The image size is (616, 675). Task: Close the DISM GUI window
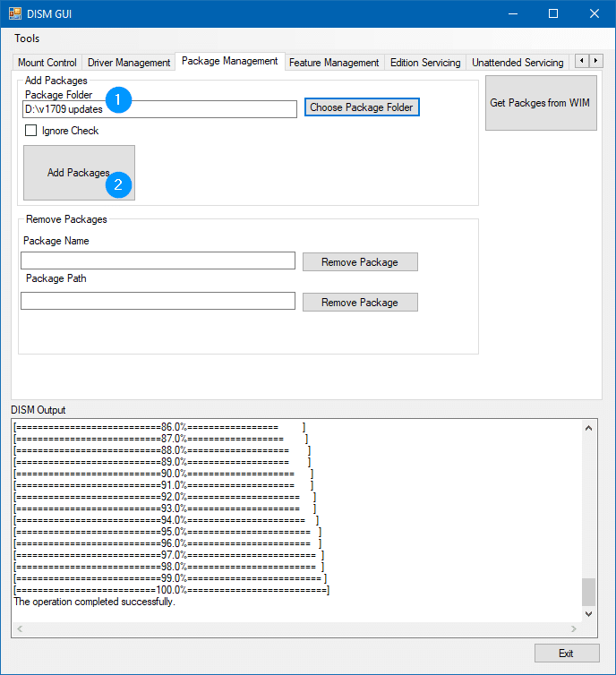click(595, 13)
